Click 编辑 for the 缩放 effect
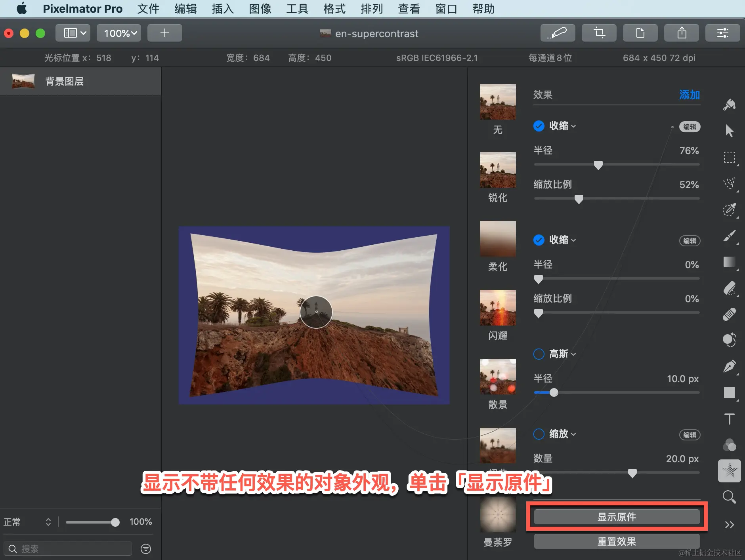 (690, 435)
